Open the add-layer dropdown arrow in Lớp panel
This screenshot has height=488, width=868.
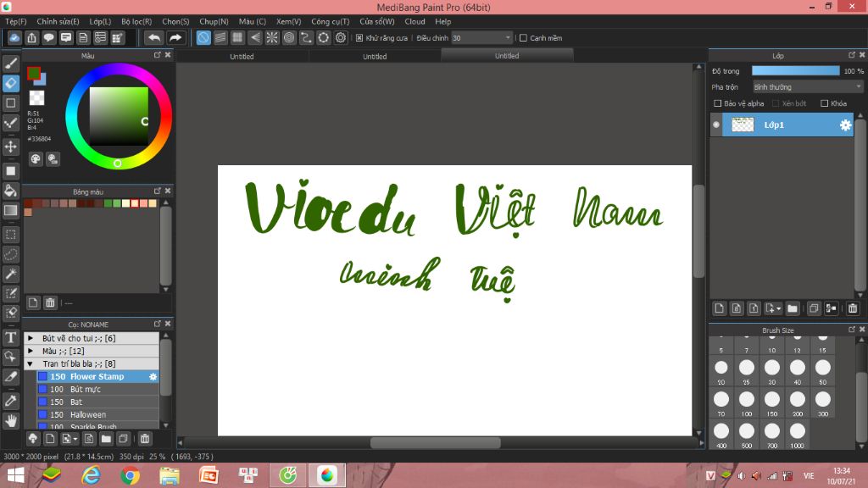pyautogui.click(x=778, y=308)
